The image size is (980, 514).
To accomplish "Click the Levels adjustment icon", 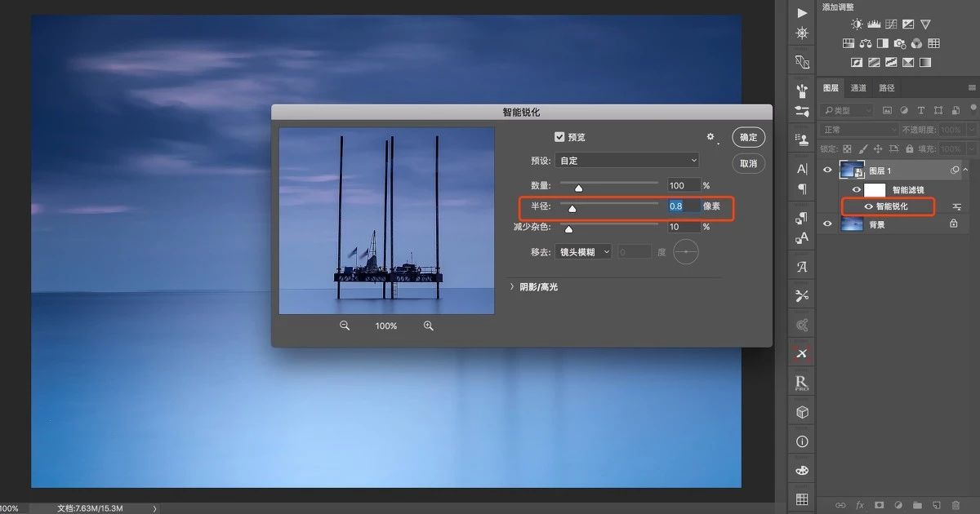I will 874,24.
